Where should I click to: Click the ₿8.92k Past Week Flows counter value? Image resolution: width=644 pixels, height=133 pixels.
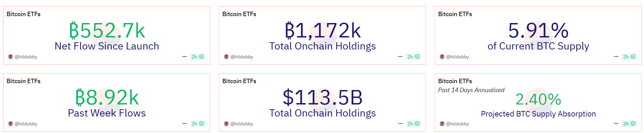(107, 98)
